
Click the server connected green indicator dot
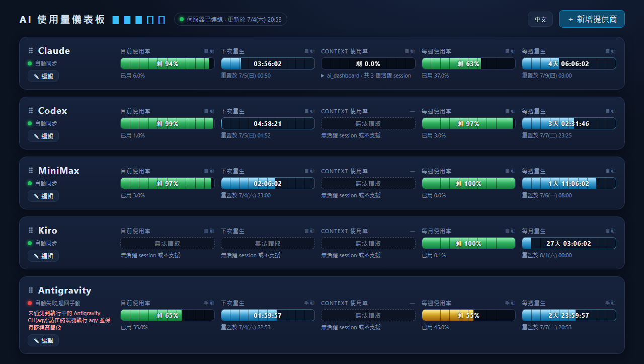[182, 20]
